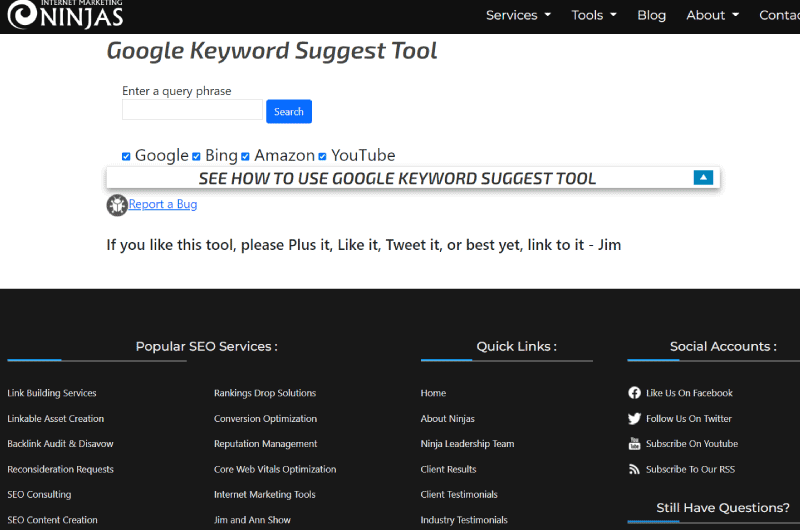800x530 pixels.
Task: Open the Contact menu item
Action: [779, 15]
